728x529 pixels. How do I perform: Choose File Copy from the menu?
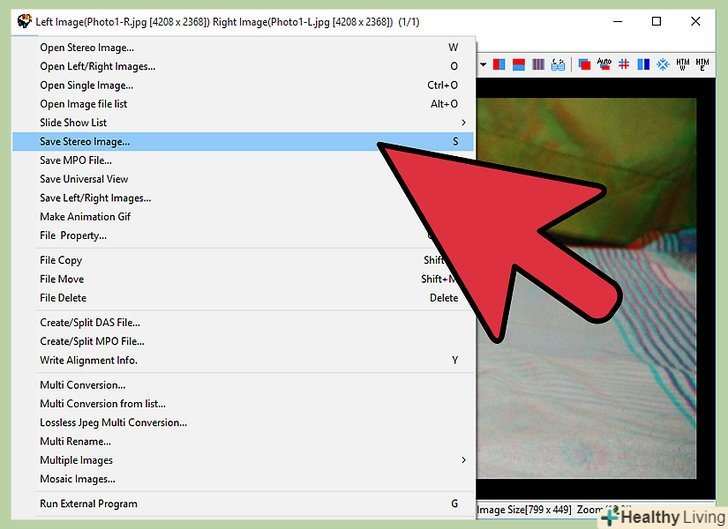tap(243, 260)
